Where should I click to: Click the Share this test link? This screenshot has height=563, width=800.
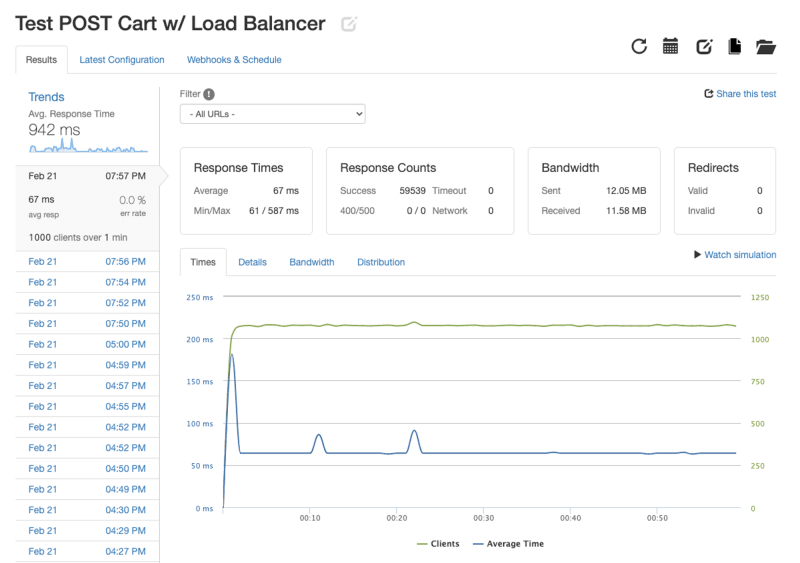click(x=746, y=93)
